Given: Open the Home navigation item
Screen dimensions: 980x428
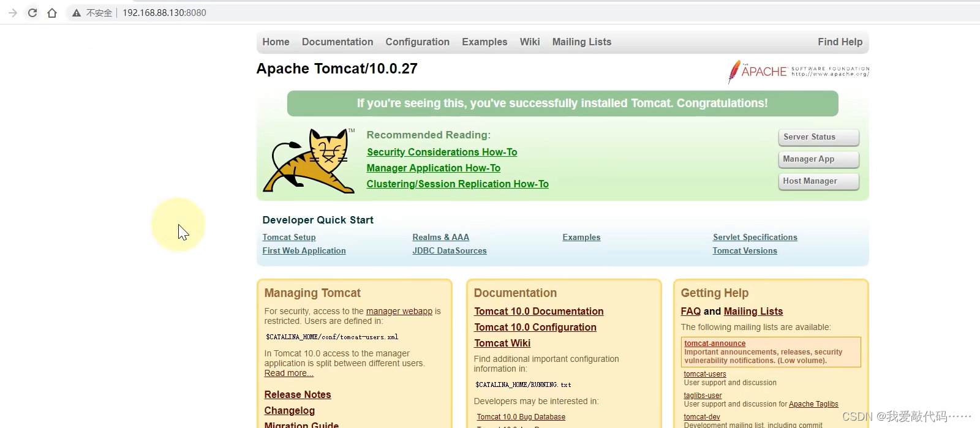Looking at the screenshot, I should [x=276, y=42].
